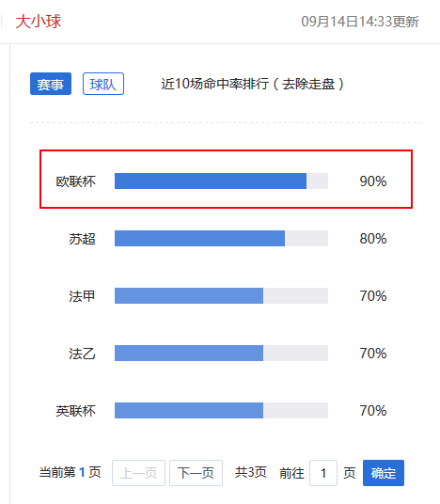
Task: Click the 欧联杯 90% progress bar
Action: pyautogui.click(x=221, y=181)
